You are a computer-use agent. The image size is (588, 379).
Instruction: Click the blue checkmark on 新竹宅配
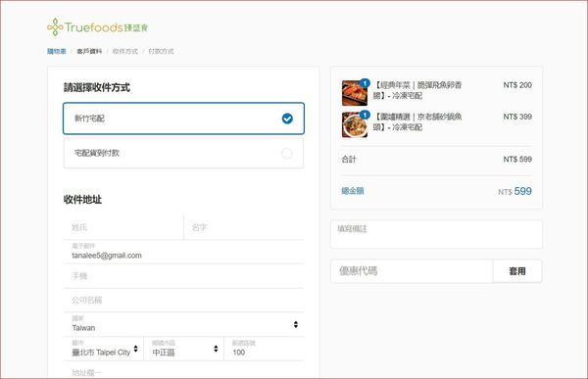coord(287,118)
